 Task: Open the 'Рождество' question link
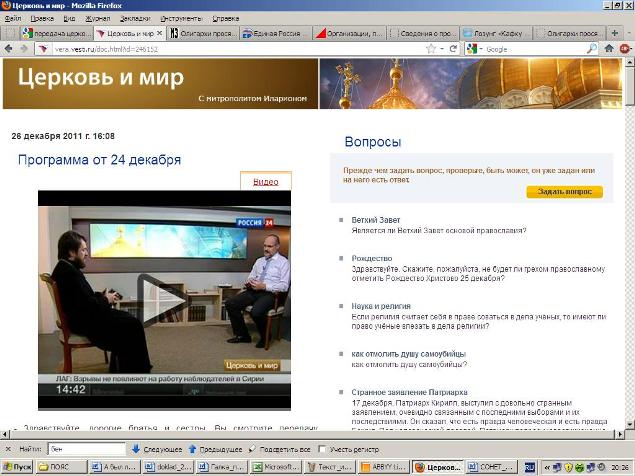(x=372, y=258)
